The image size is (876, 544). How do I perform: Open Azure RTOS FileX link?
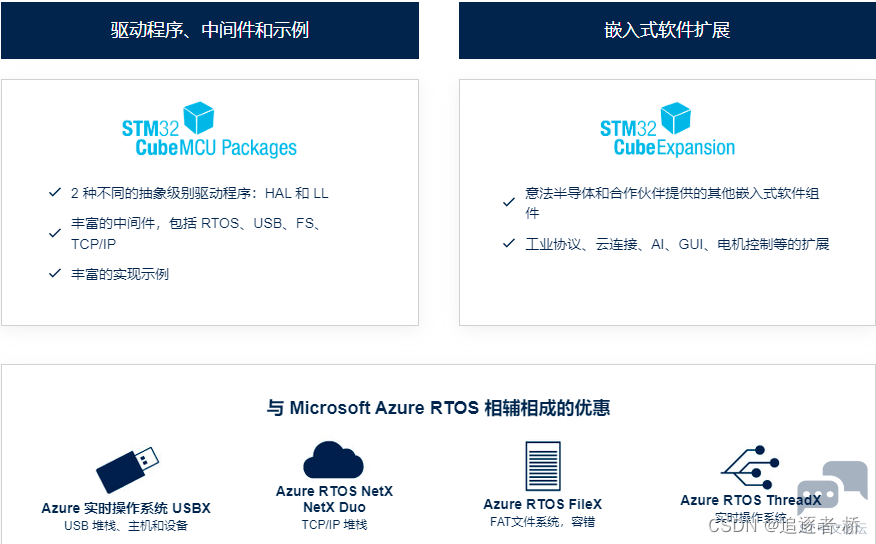[x=542, y=504]
